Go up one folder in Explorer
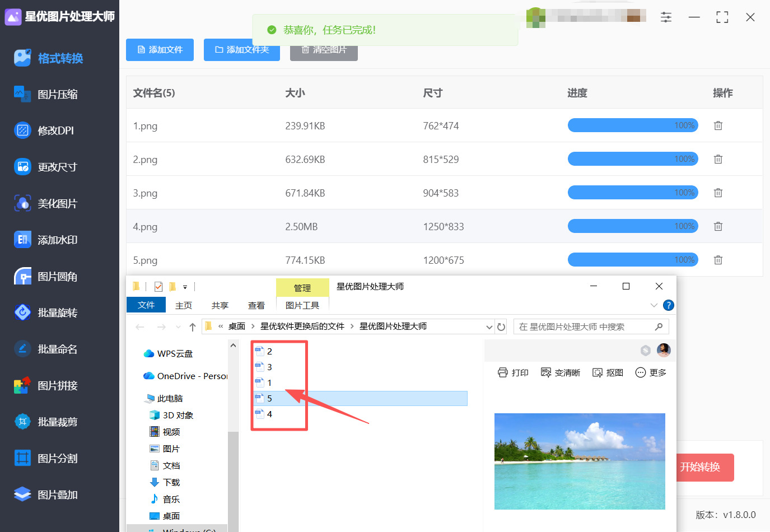Screen dimensions: 770x532 pyautogui.click(x=192, y=326)
